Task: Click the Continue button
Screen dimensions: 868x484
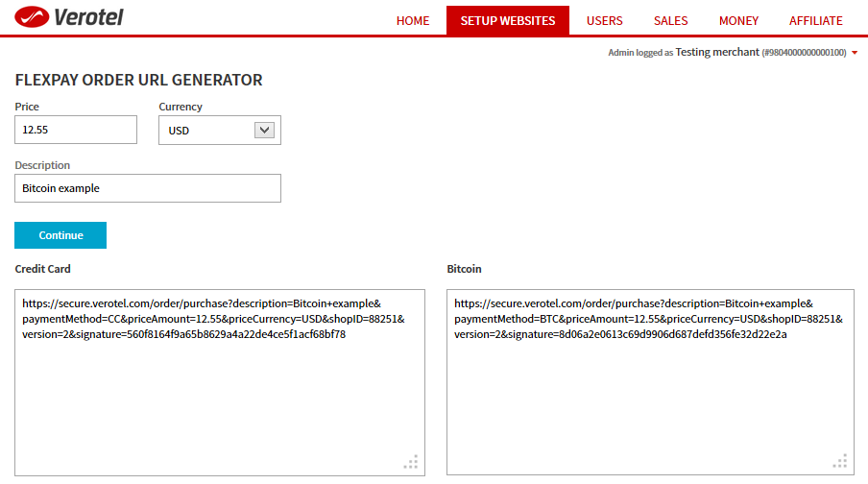Action: tap(60, 235)
